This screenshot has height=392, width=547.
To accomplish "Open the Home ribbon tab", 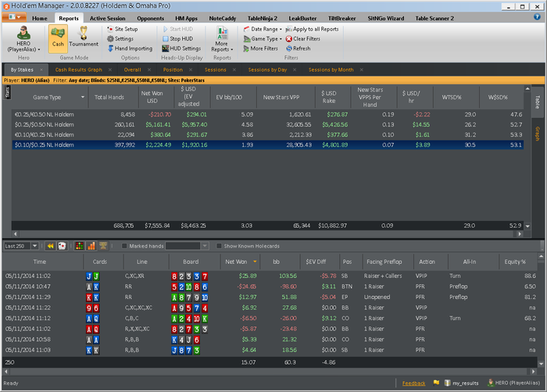I will [x=40, y=19].
